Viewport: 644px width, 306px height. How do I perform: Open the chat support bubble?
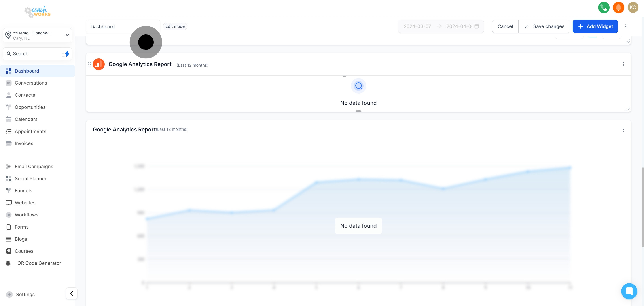pyautogui.click(x=629, y=291)
